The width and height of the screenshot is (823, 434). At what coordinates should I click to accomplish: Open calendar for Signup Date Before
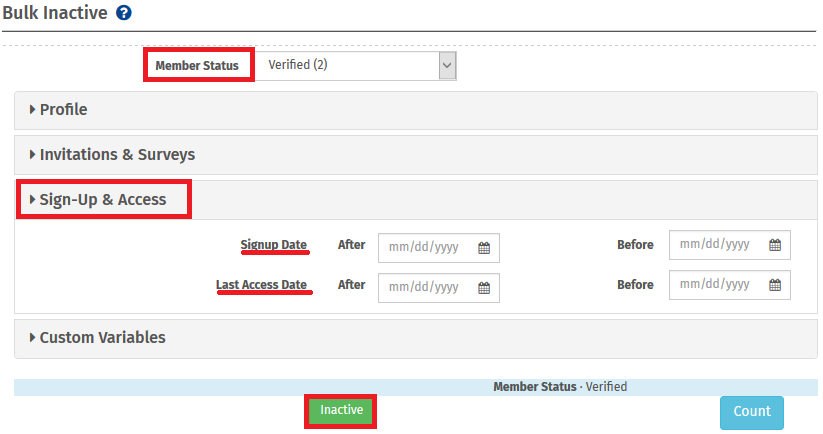tap(775, 245)
